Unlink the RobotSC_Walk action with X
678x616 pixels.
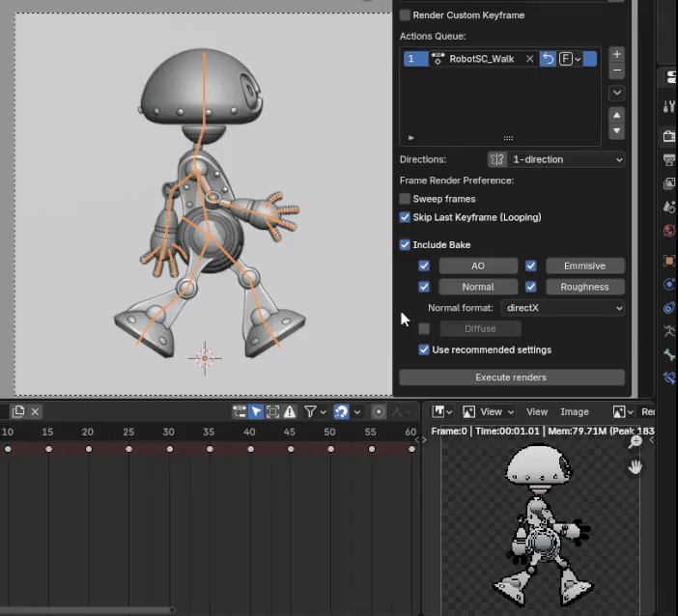click(x=529, y=59)
